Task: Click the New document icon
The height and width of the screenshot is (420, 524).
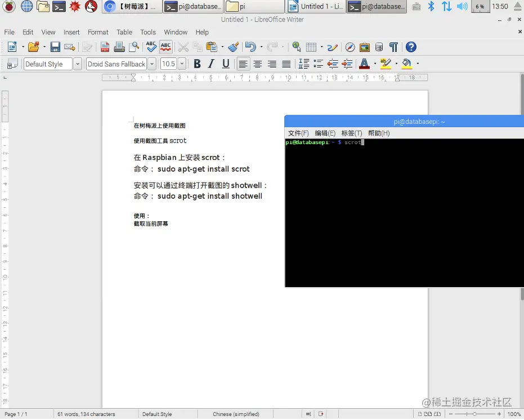Action: [x=12, y=47]
